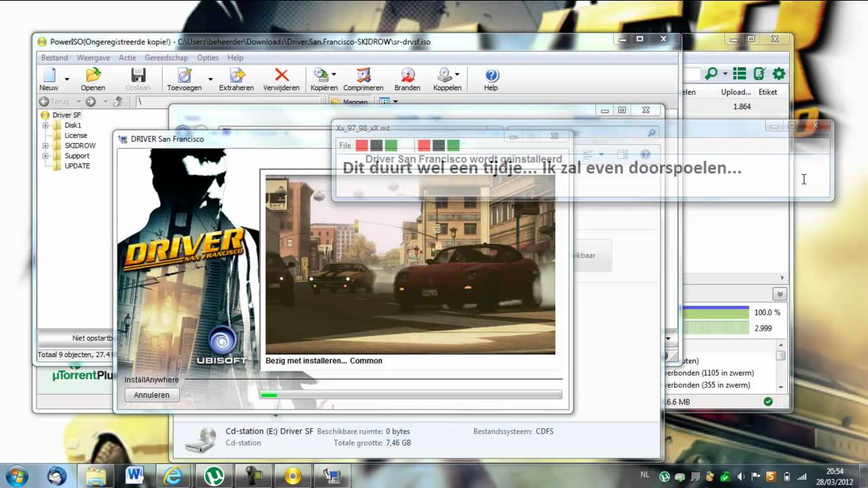Click the Extraheren toolbar icon
The image size is (868, 488).
(x=237, y=75)
